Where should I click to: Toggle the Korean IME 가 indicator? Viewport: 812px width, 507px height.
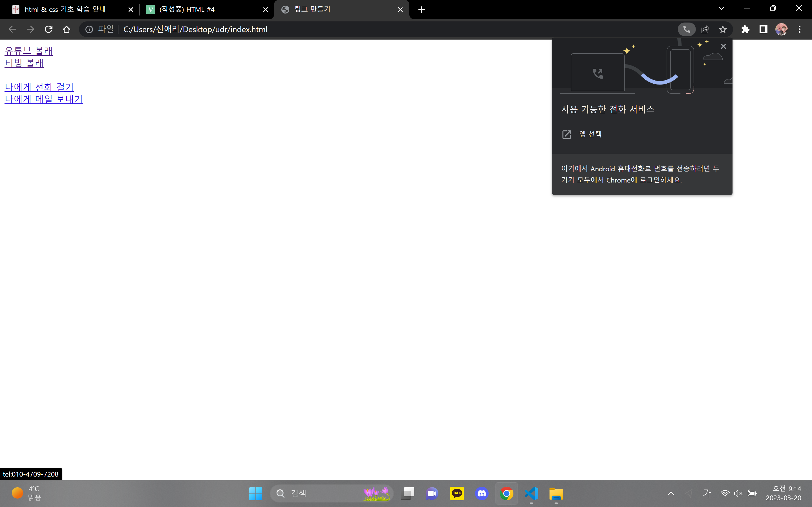707,493
